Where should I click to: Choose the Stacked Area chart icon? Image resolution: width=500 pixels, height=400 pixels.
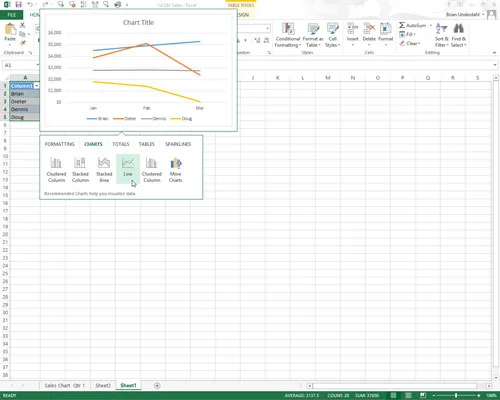pyautogui.click(x=104, y=168)
